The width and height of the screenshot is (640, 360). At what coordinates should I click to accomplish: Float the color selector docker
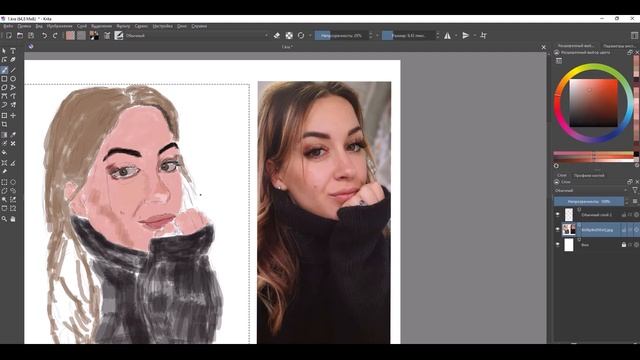click(630, 53)
